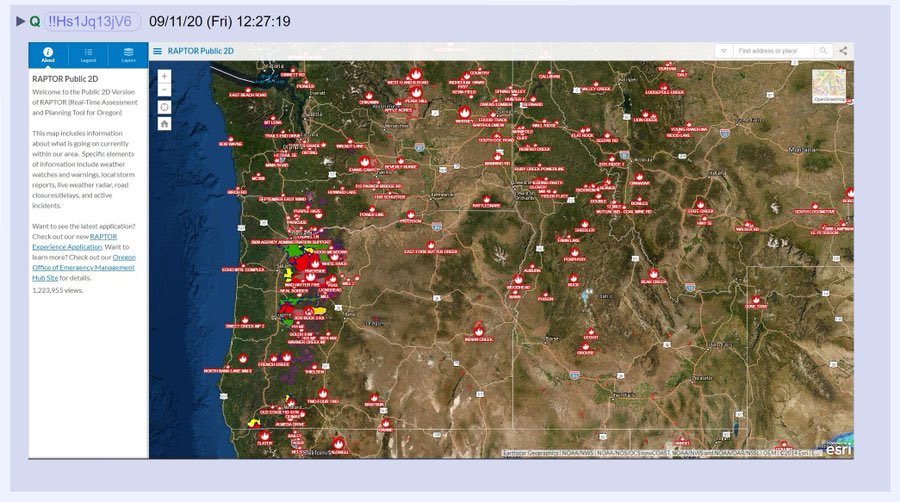This screenshot has height=502, width=900.
Task: Click the search magnifier icon
Action: point(823,51)
